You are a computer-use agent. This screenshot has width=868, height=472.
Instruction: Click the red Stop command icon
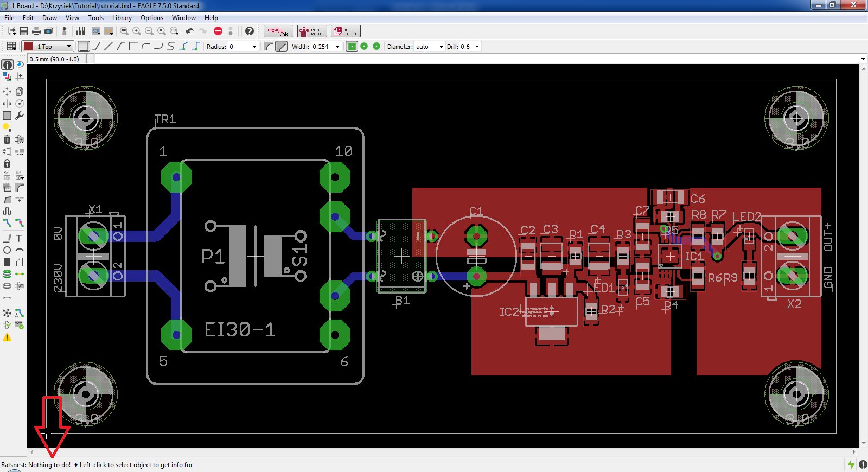(x=218, y=31)
